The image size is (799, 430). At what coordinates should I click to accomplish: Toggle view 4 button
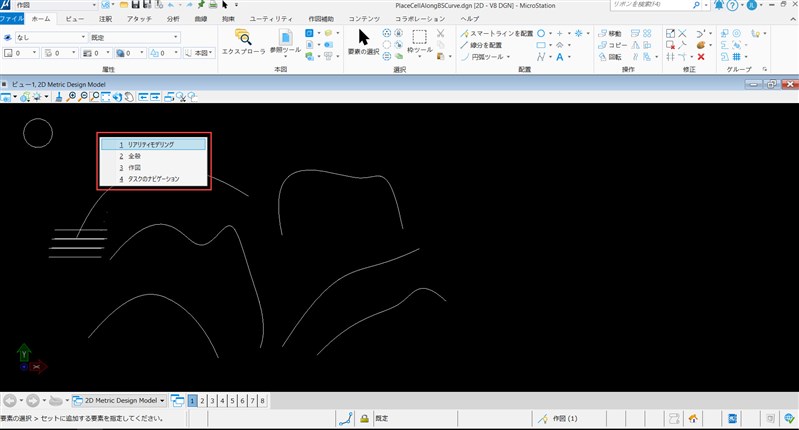pos(222,400)
